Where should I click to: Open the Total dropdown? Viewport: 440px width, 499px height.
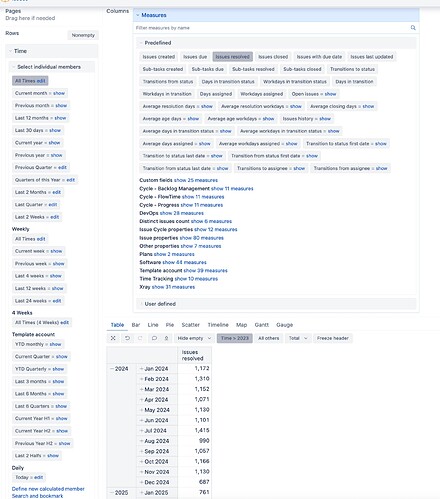(x=298, y=338)
